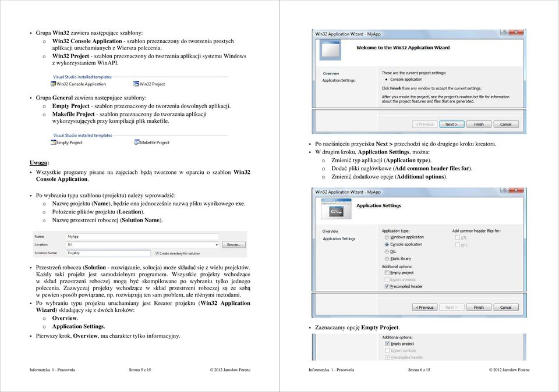Click Finish in the Welcome wizard
Screen dimensions: 559x392
coord(479,124)
